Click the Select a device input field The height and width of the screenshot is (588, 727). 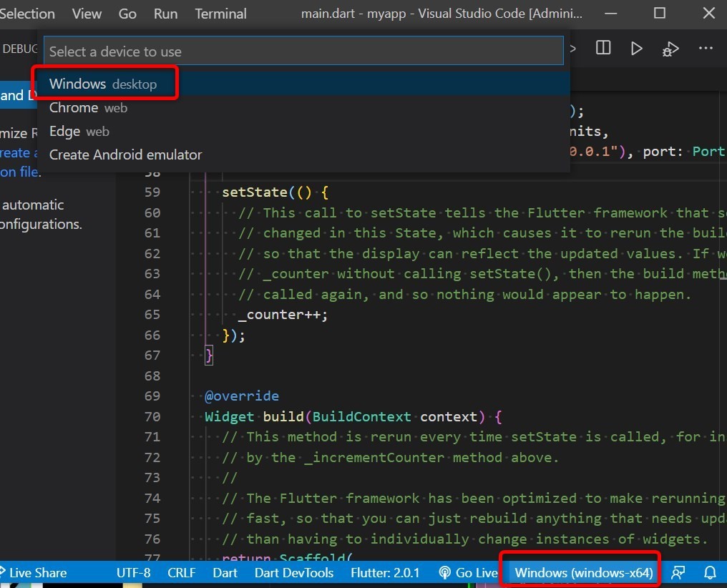pos(303,51)
